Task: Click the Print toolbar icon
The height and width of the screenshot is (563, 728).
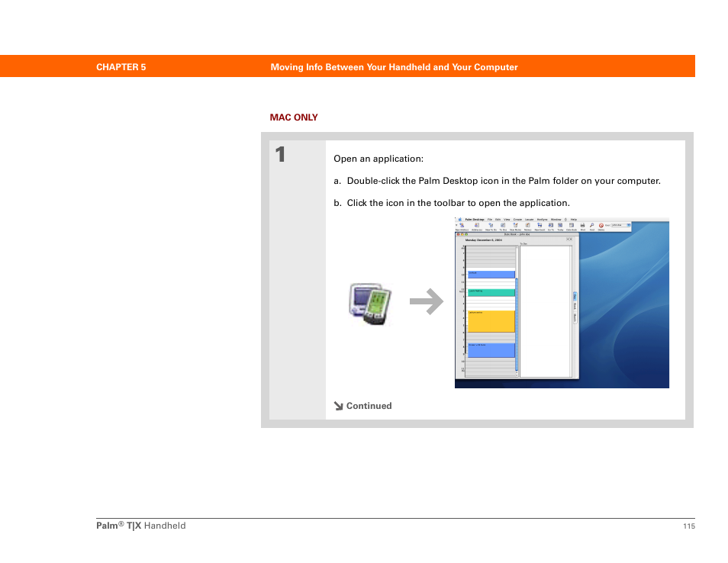Action: pos(583,225)
